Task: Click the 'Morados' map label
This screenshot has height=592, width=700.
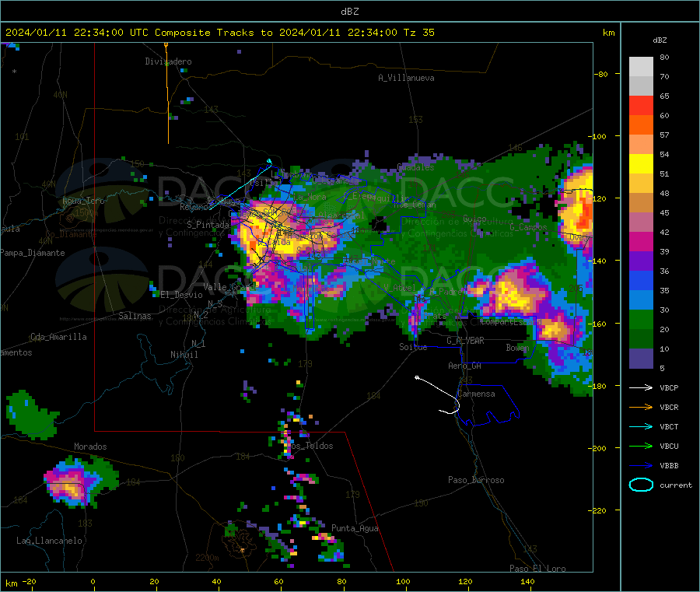Action: pos(90,447)
